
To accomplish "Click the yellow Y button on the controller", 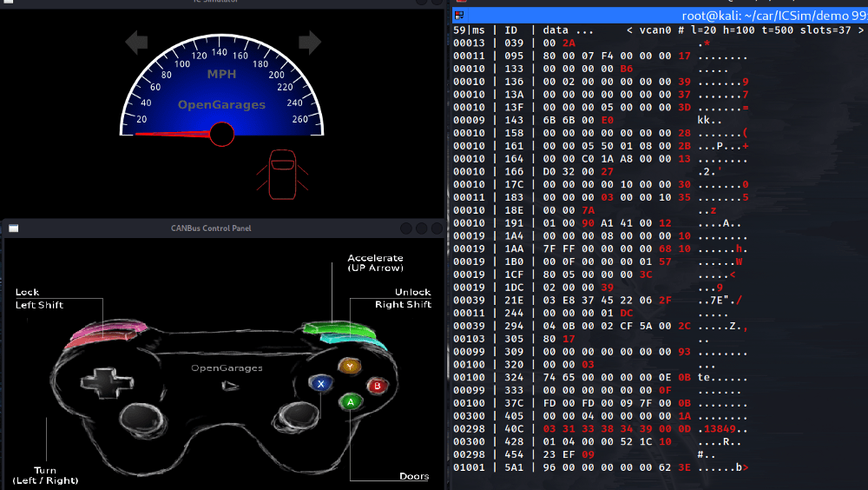I will coord(350,367).
